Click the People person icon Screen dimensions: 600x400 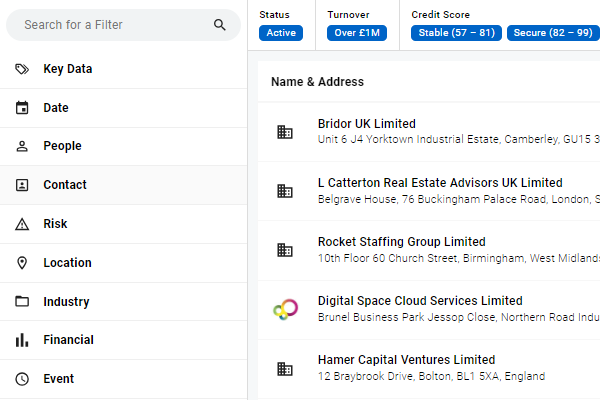coord(22,146)
